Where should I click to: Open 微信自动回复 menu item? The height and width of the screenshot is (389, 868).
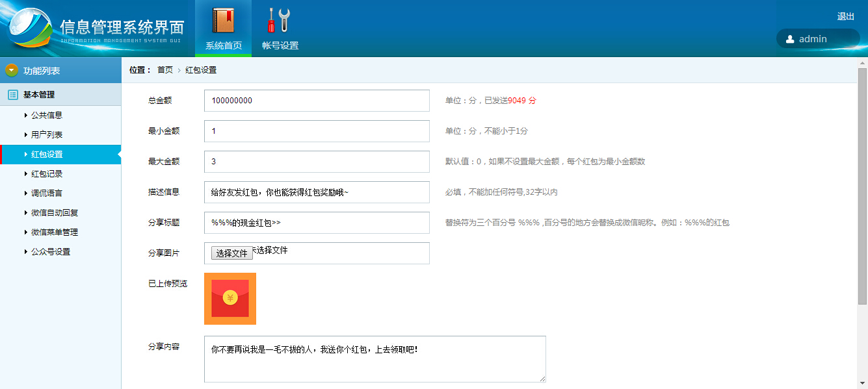click(55, 213)
